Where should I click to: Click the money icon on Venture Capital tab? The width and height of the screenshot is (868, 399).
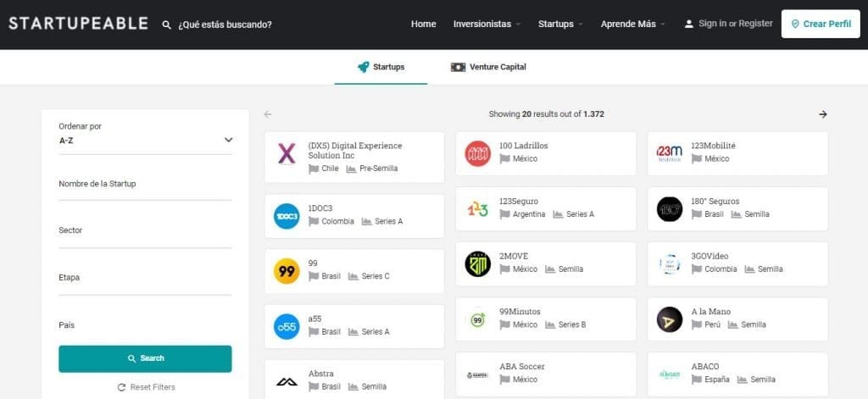coord(458,67)
